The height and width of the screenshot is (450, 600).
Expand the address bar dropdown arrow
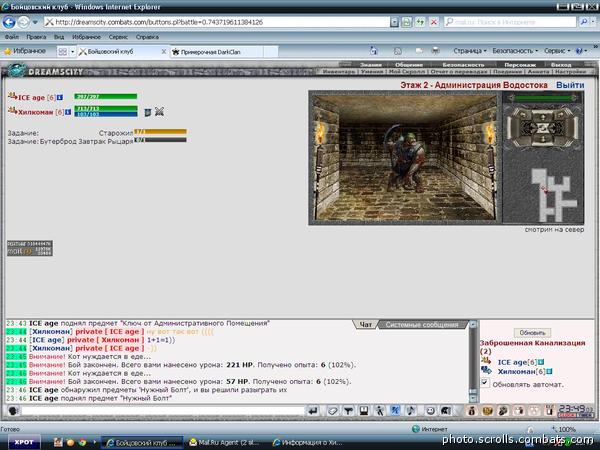pyautogui.click(x=394, y=22)
